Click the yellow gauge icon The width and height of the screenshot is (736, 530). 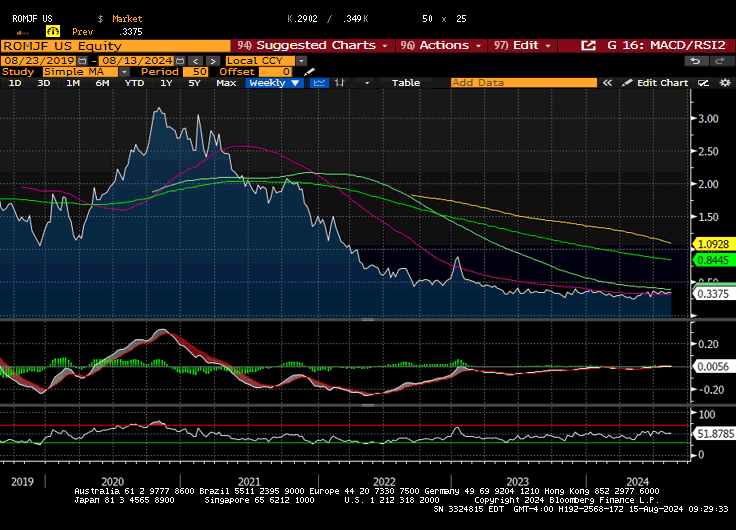click(x=53, y=31)
